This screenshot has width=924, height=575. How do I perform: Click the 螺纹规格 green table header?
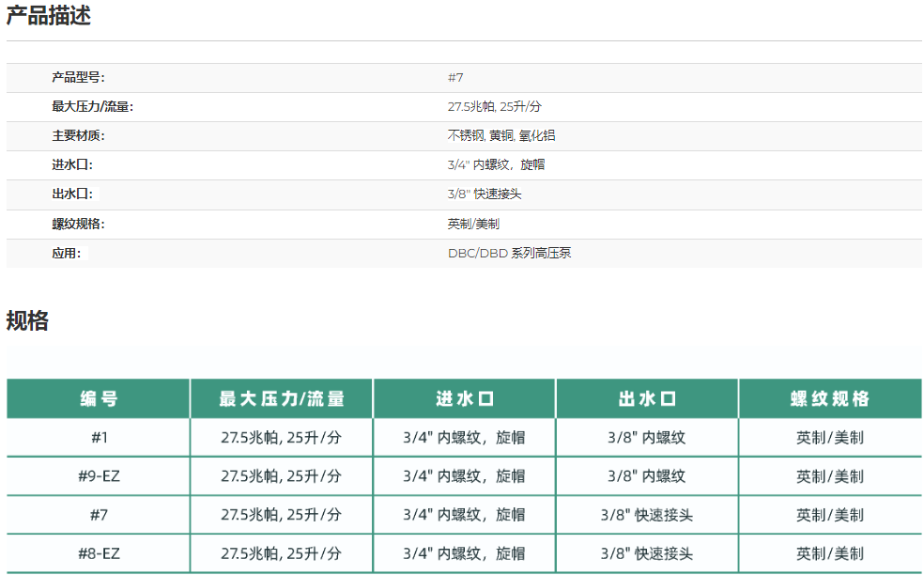tap(830, 398)
